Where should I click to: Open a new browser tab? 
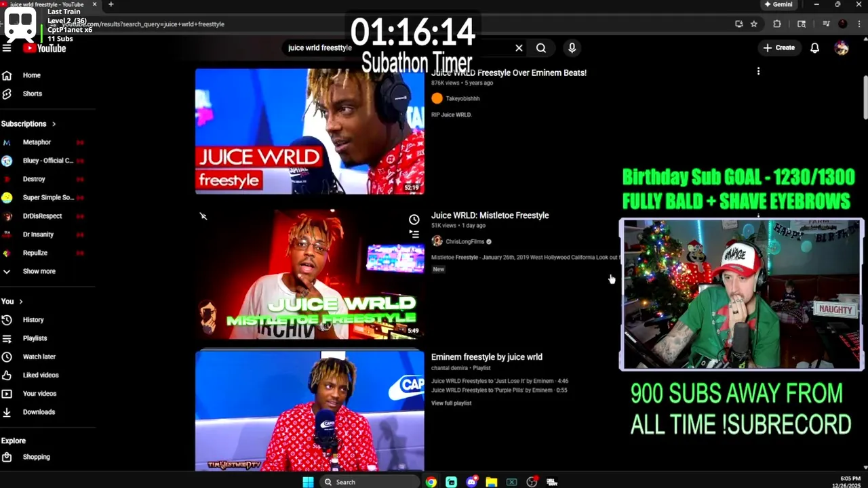(x=111, y=4)
